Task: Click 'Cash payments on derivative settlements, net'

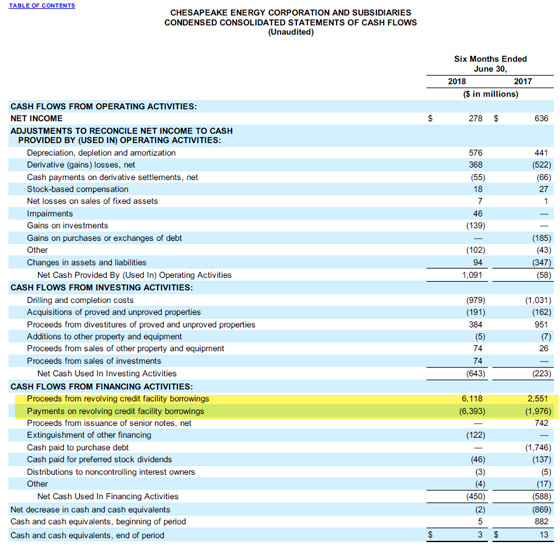Action: pyautogui.click(x=112, y=177)
